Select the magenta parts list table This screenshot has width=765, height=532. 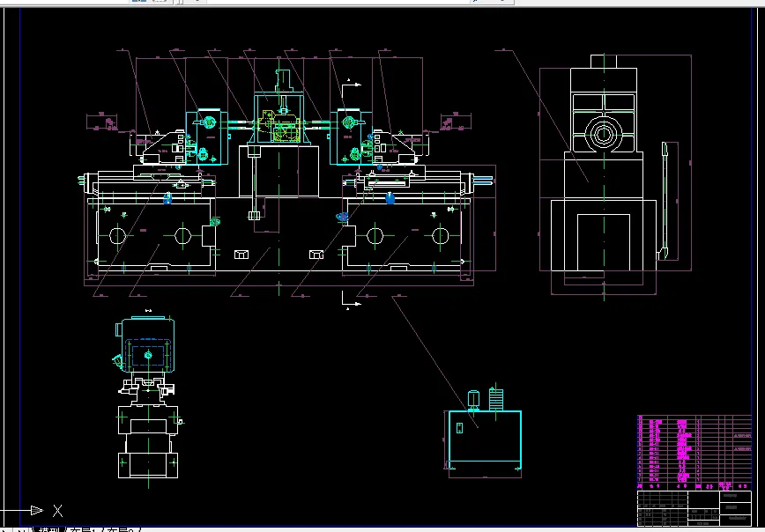pyautogui.click(x=694, y=452)
